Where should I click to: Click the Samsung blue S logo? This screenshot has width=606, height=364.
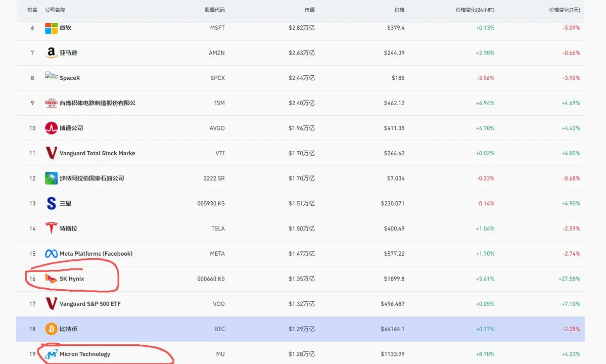point(51,203)
